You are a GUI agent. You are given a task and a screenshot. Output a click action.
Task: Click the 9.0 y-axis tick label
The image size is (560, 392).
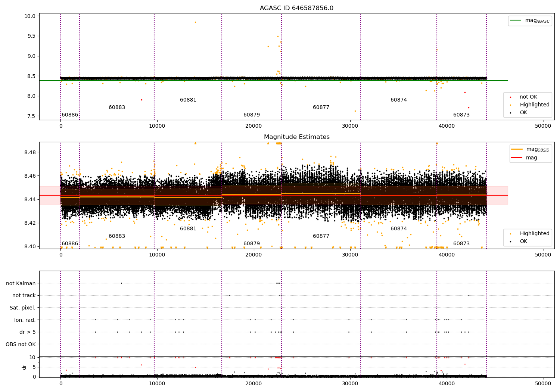[31, 56]
